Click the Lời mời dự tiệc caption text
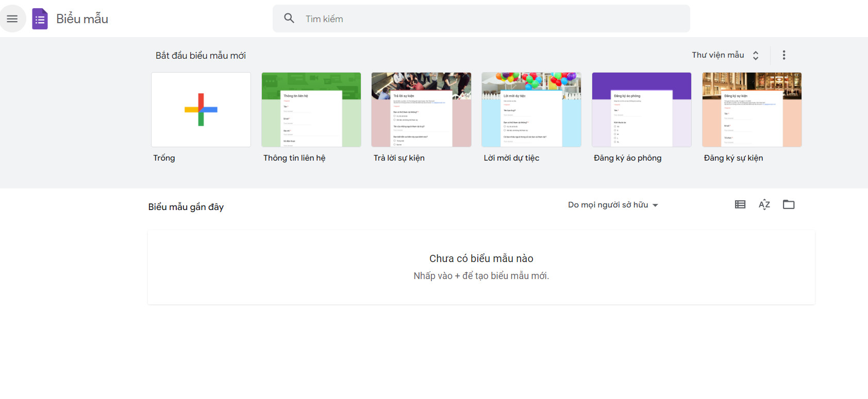Screen dimensions: 868x399 511,158
